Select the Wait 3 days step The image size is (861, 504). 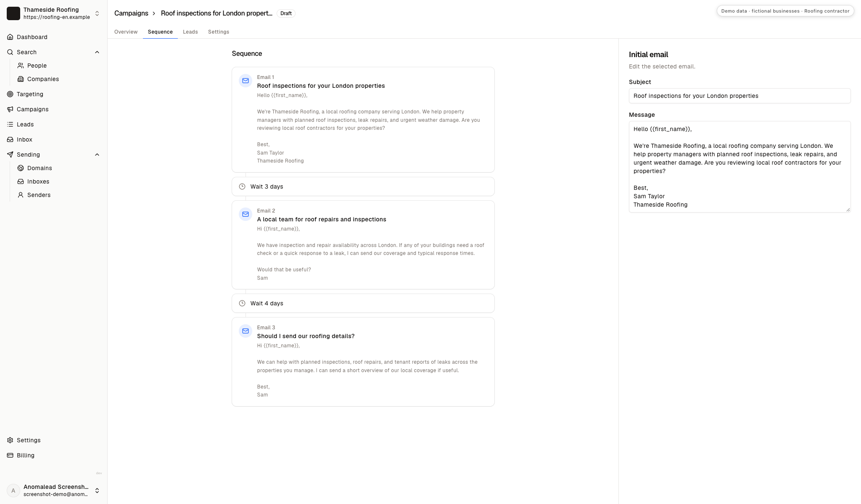point(363,186)
